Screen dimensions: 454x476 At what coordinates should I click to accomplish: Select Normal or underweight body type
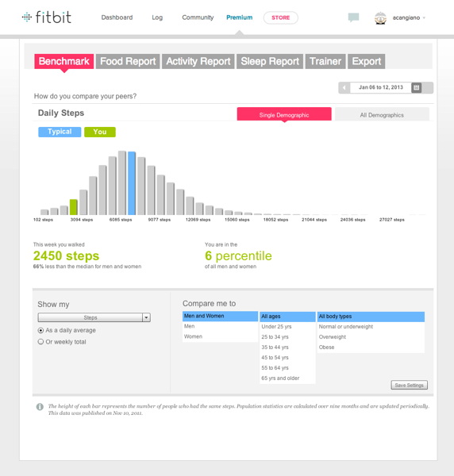(x=371, y=327)
